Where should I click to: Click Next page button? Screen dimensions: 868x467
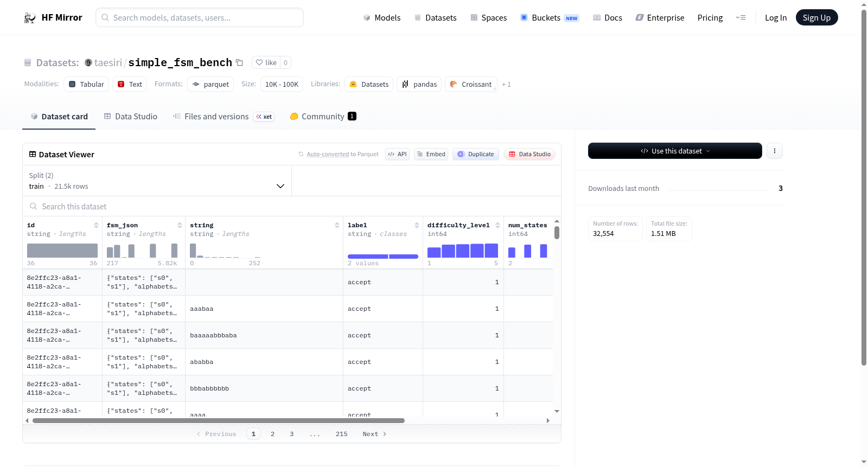374,434
